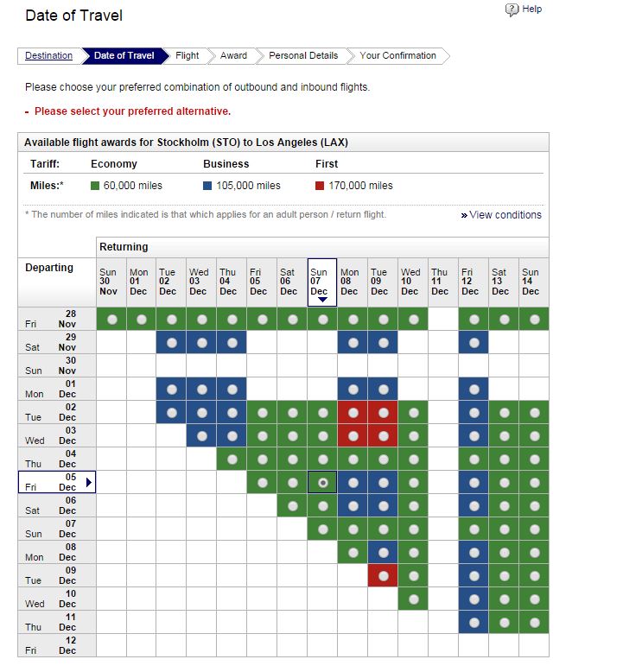Viewport: 623px width, 672px height.
Task: Click the Date of Travel step tab
Action: [124, 56]
